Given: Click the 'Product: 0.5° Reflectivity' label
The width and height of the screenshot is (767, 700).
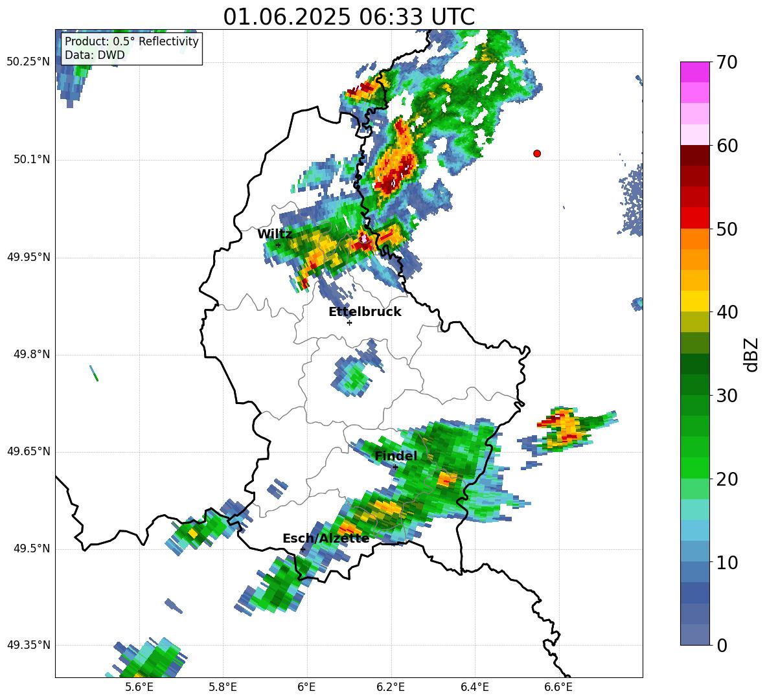Looking at the screenshot, I should coord(132,41).
